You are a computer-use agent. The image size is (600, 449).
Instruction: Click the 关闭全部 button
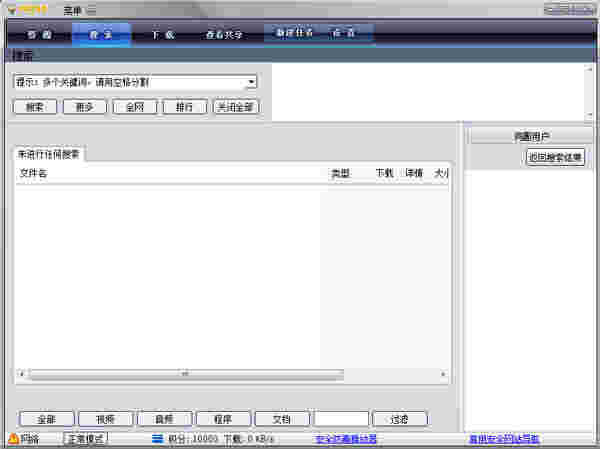click(x=236, y=107)
